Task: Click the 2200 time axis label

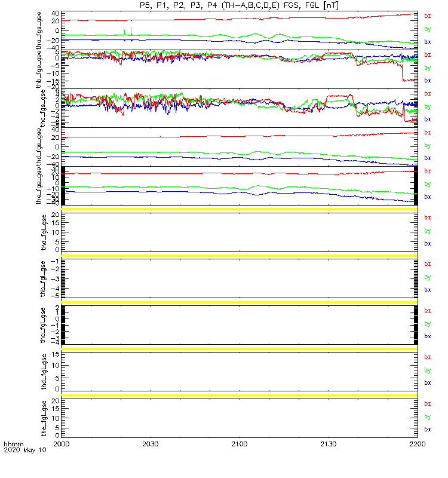Action: tap(418, 444)
